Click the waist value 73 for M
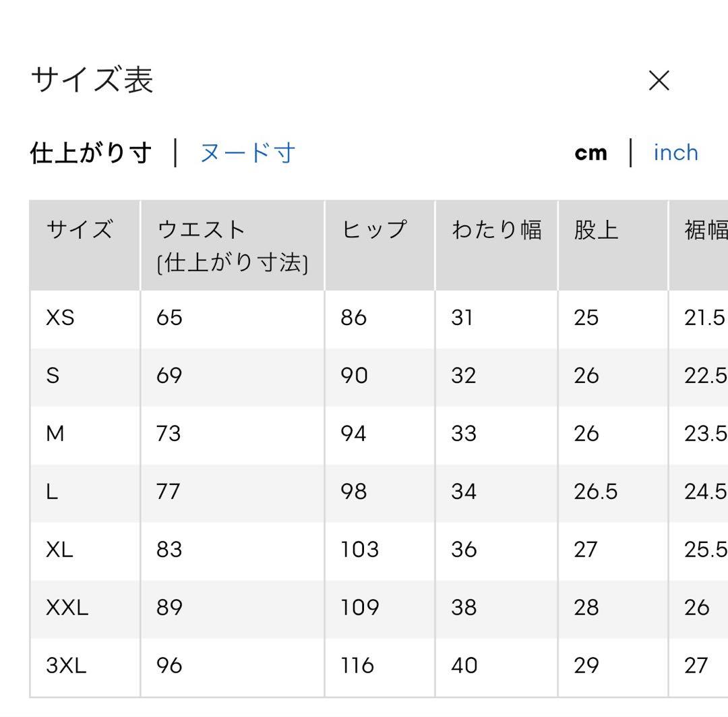Screen dimensions: 728x717 [168, 434]
